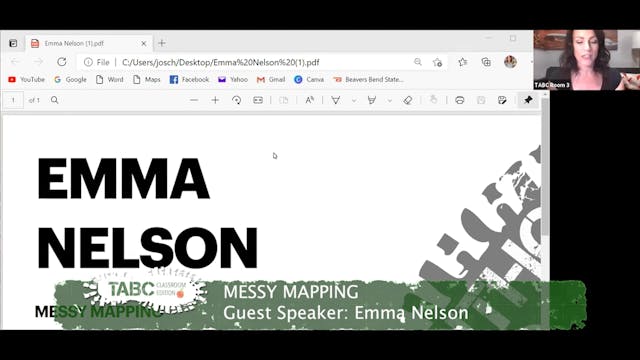Go forward to next page

click(38, 62)
